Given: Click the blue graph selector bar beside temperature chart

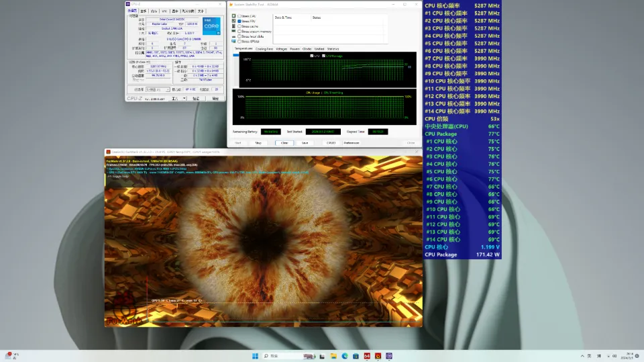Looking at the screenshot, I should [x=235, y=54].
